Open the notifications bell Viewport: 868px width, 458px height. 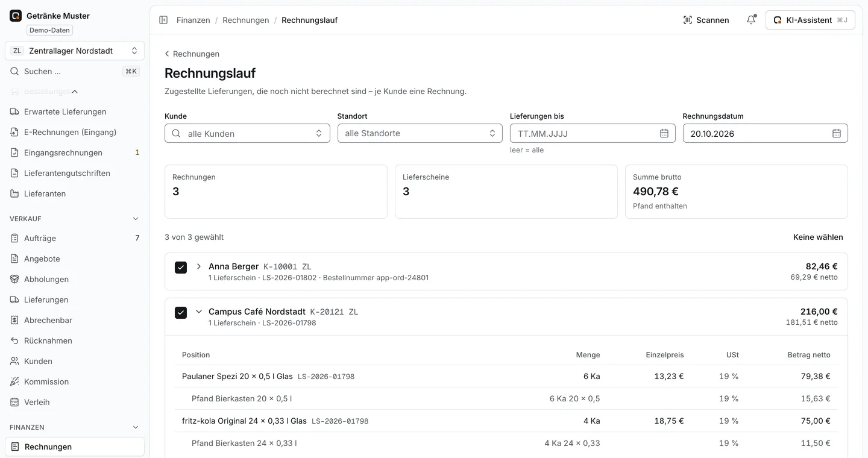[x=751, y=20]
